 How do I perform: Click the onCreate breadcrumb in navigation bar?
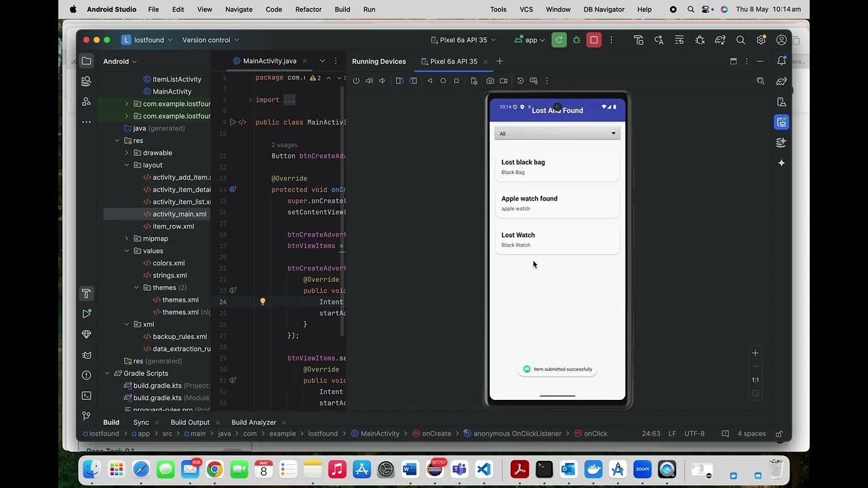432,433
